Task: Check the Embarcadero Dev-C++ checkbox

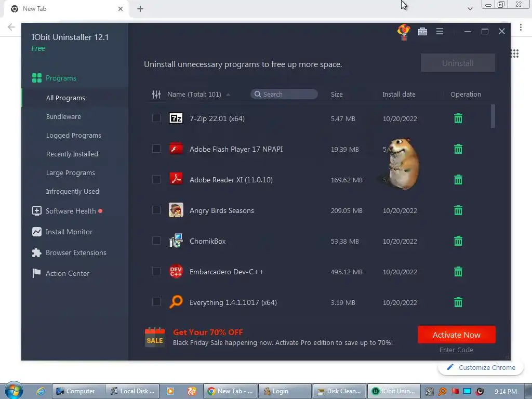Action: tap(156, 271)
